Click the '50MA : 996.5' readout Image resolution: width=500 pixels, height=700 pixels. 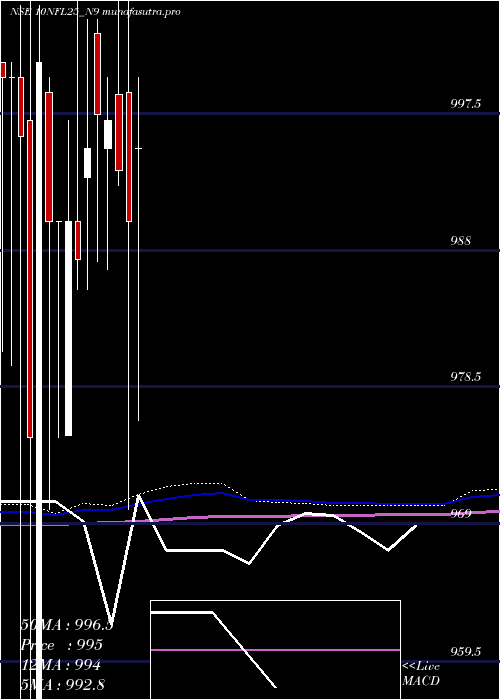point(67,625)
